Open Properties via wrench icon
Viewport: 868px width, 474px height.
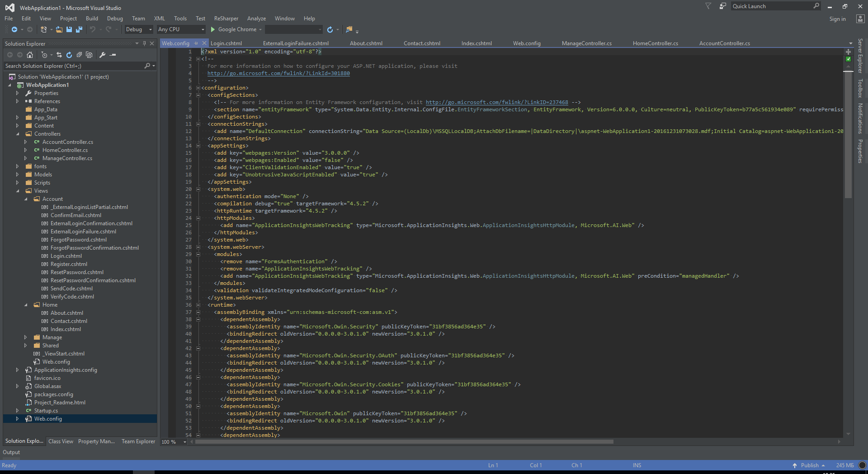(103, 55)
